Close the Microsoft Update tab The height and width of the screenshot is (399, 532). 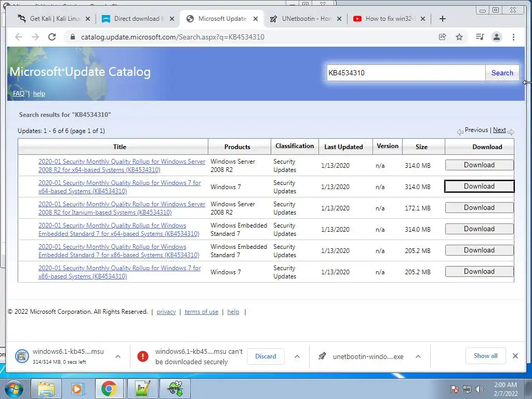(256, 19)
